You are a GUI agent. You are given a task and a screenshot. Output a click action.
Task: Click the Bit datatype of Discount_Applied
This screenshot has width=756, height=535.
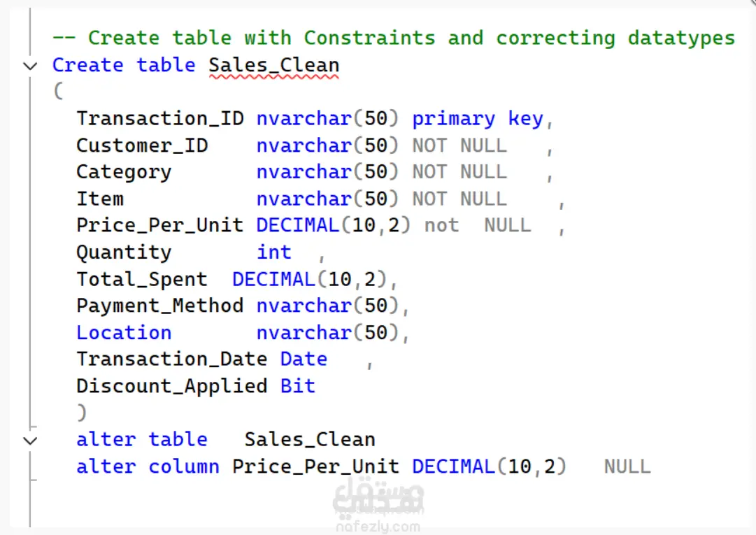pos(298,386)
